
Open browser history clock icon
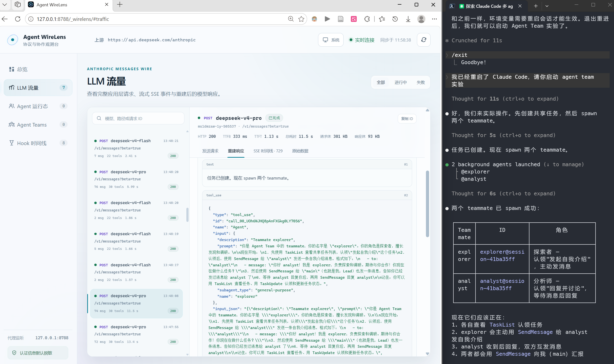click(395, 19)
